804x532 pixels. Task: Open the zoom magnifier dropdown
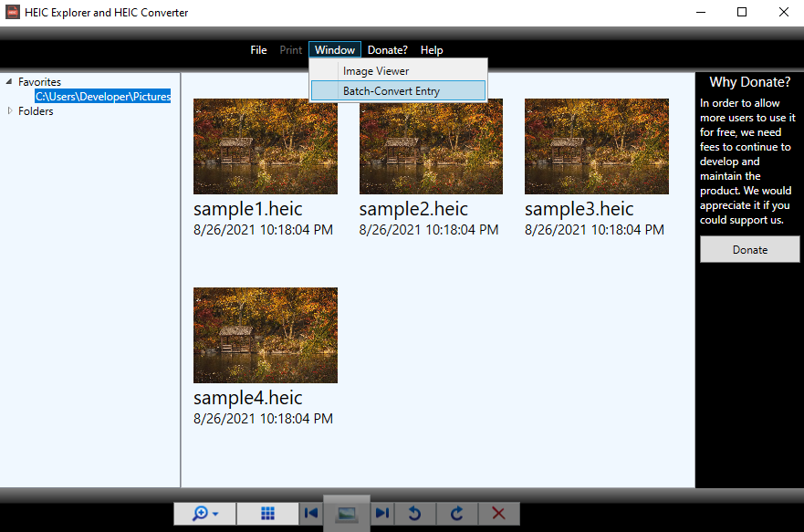pos(205,514)
